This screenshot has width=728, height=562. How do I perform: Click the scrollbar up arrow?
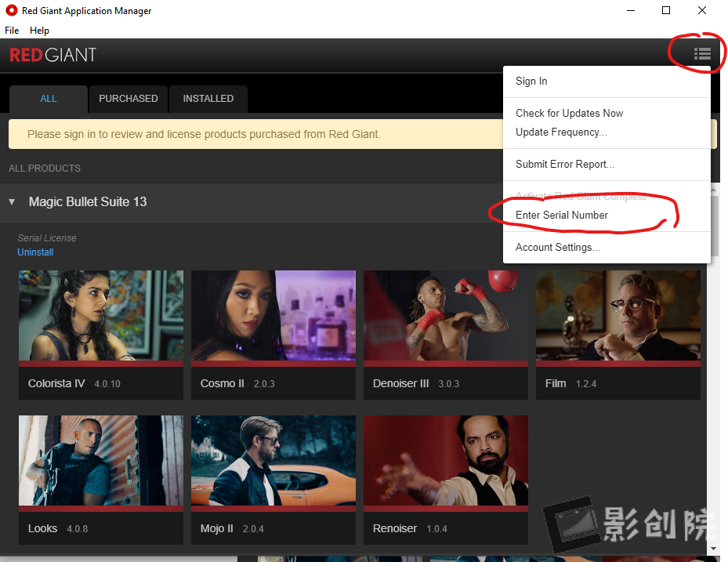click(x=715, y=188)
